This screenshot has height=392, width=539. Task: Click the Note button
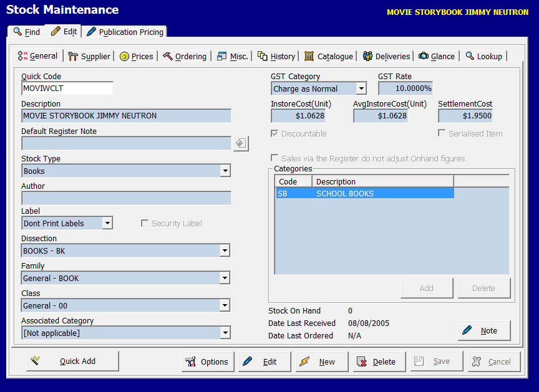(484, 330)
